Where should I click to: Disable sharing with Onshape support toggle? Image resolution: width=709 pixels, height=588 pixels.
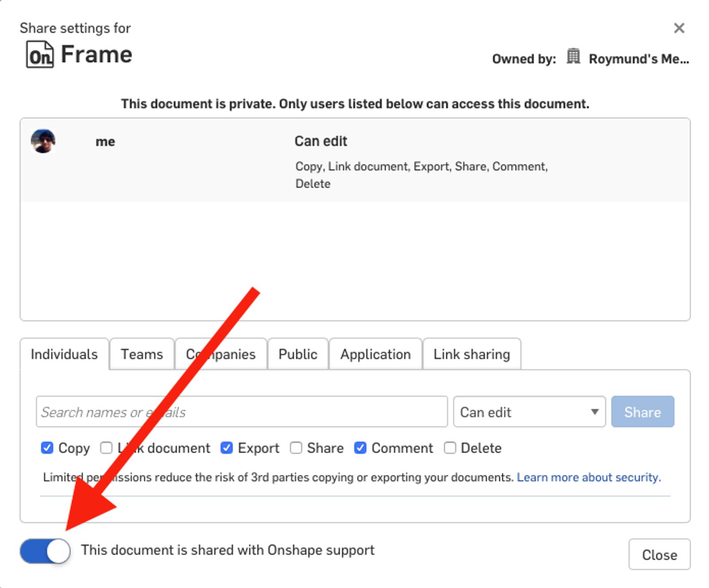tap(45, 551)
